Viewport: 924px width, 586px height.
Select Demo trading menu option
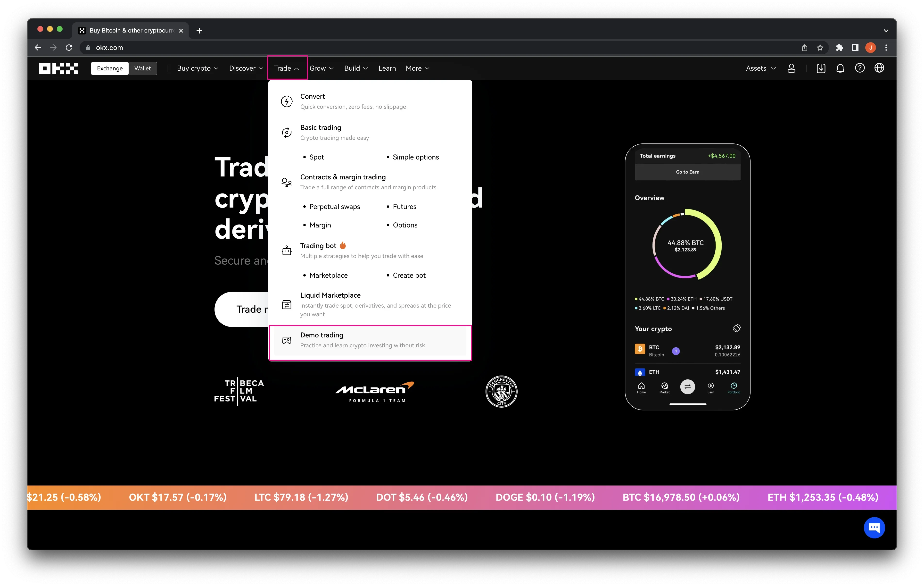pos(371,340)
